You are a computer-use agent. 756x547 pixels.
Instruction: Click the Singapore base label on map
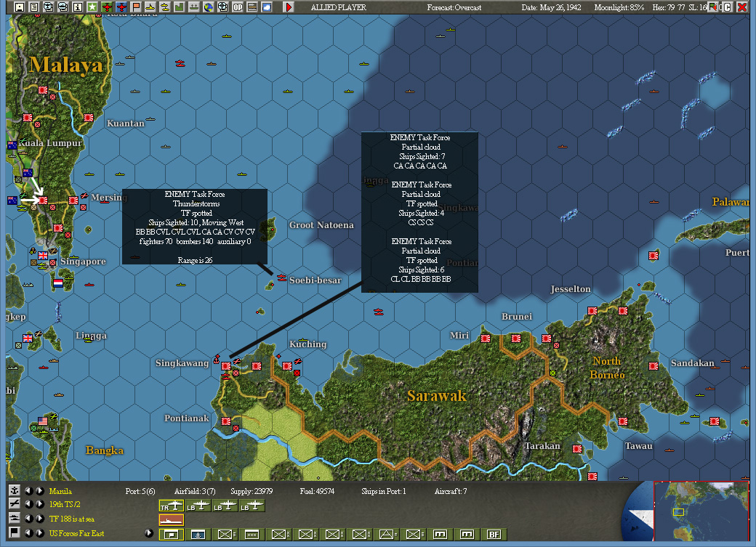point(83,262)
